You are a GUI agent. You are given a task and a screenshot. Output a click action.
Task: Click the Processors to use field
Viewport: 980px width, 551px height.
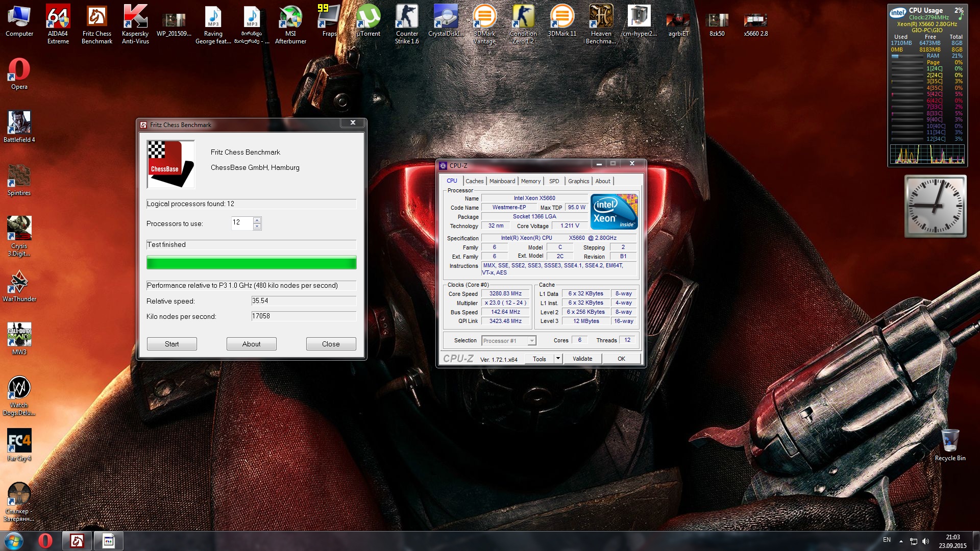pos(242,223)
